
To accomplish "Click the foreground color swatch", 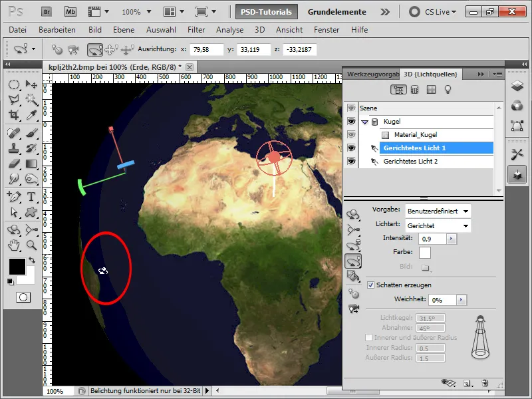I will point(17,267).
